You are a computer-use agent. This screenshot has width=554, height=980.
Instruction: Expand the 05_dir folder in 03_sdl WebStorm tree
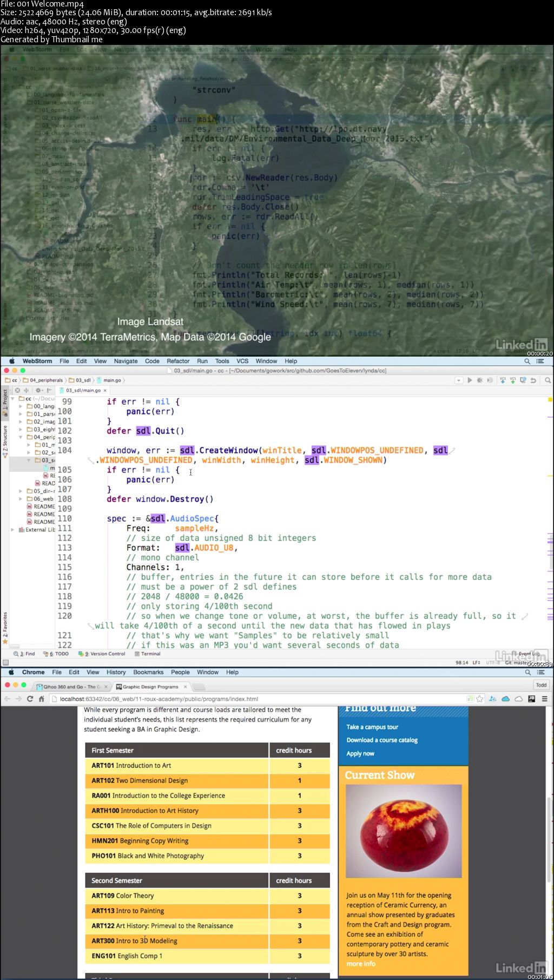(x=21, y=491)
